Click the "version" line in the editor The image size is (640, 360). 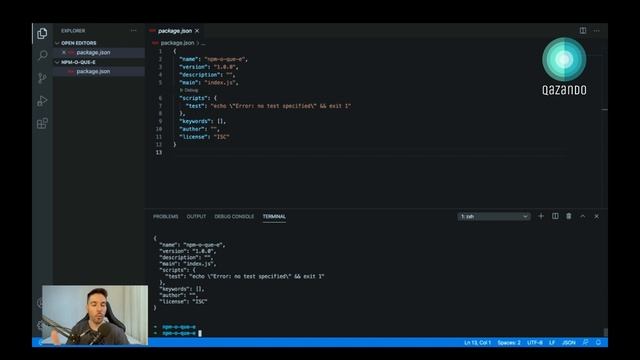[209, 67]
